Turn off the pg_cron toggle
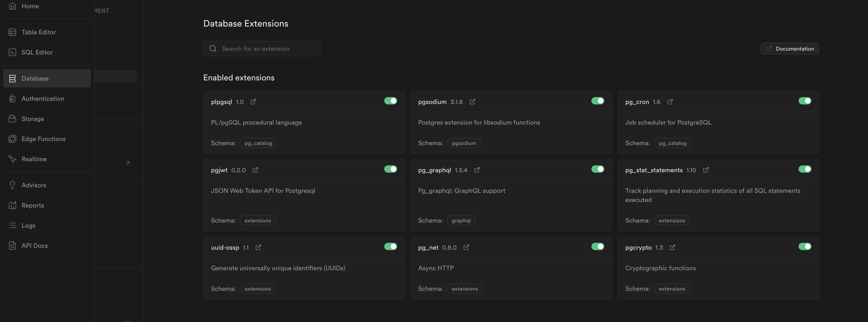Image resolution: width=868 pixels, height=322 pixels. point(805,101)
